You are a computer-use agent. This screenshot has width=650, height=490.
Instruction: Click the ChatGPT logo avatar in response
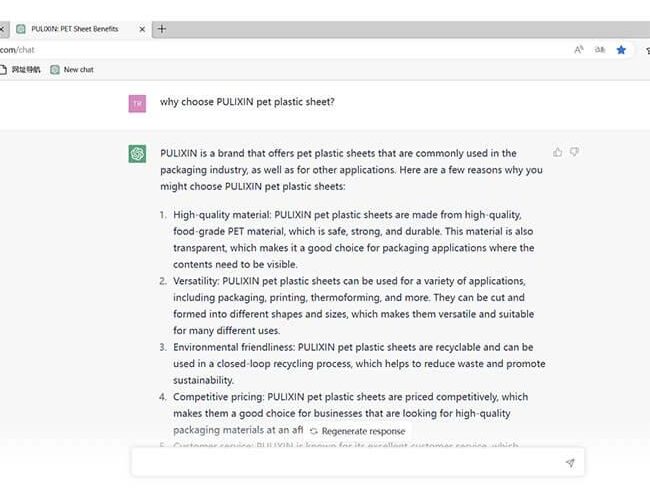point(137,154)
